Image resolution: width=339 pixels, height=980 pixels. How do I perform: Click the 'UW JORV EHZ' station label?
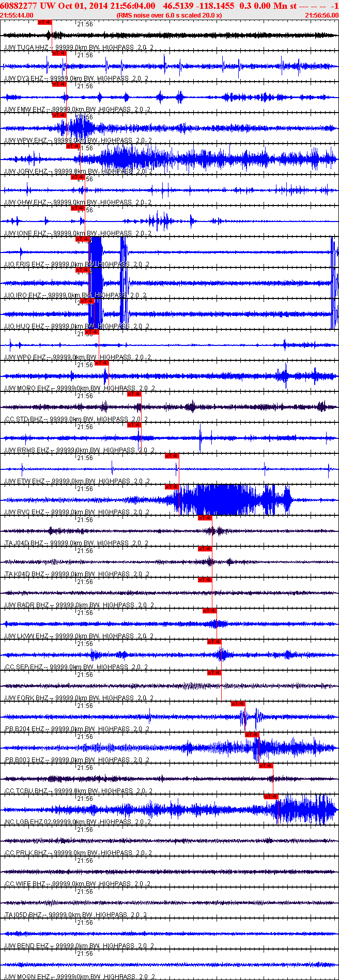click(x=26, y=171)
